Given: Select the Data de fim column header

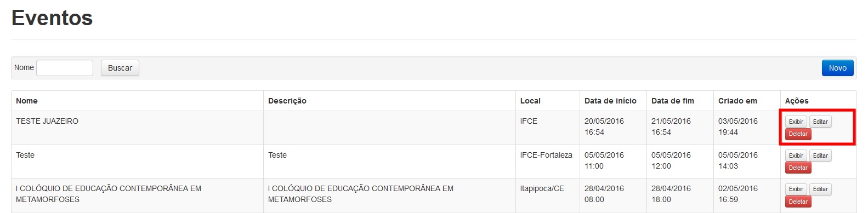Looking at the screenshot, I should coord(673,101).
